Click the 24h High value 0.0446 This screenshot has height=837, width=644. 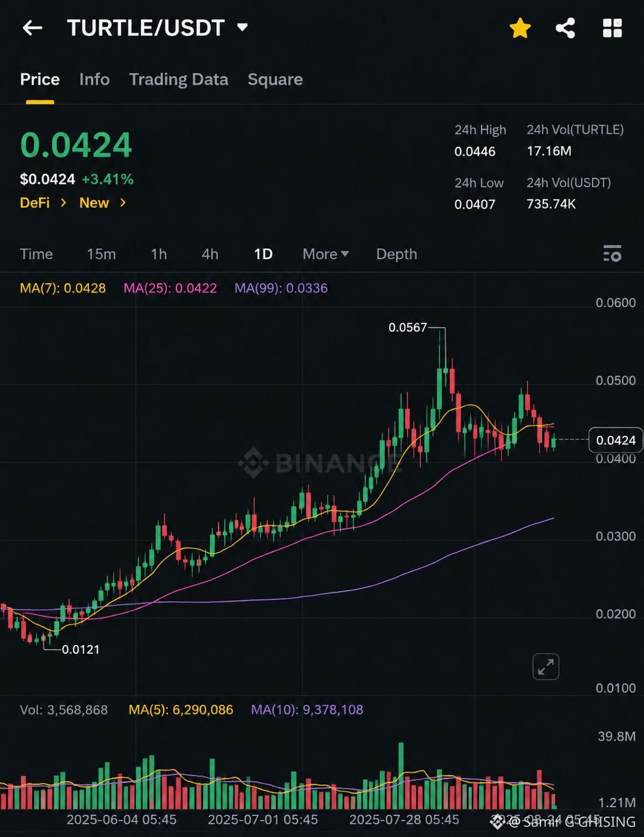pos(475,152)
